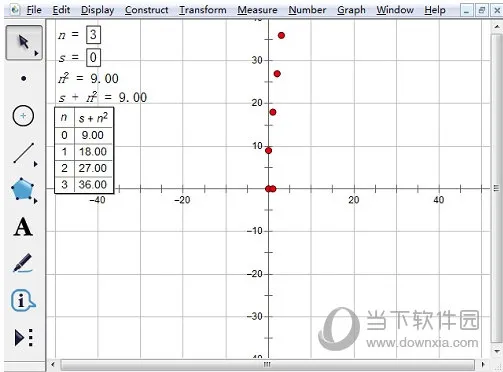This screenshot has width=503, height=372.
Task: Select plotted point near y equals 27
Action: pos(277,74)
